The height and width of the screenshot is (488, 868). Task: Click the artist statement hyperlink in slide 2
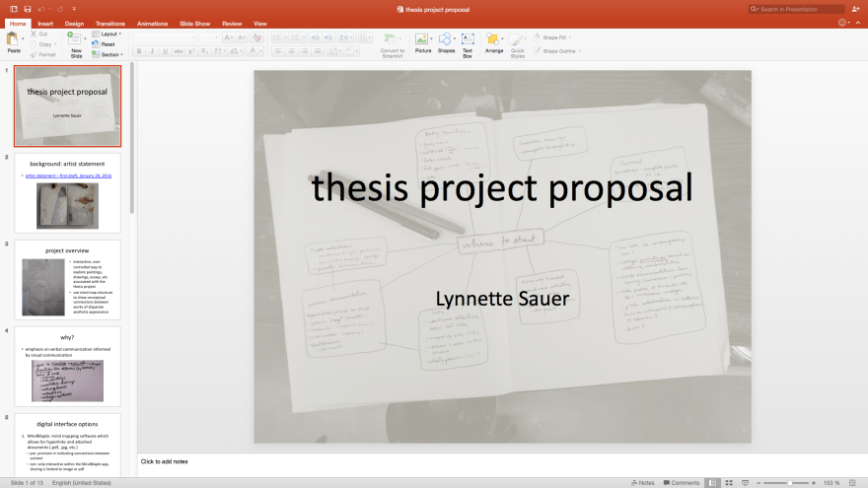point(68,175)
